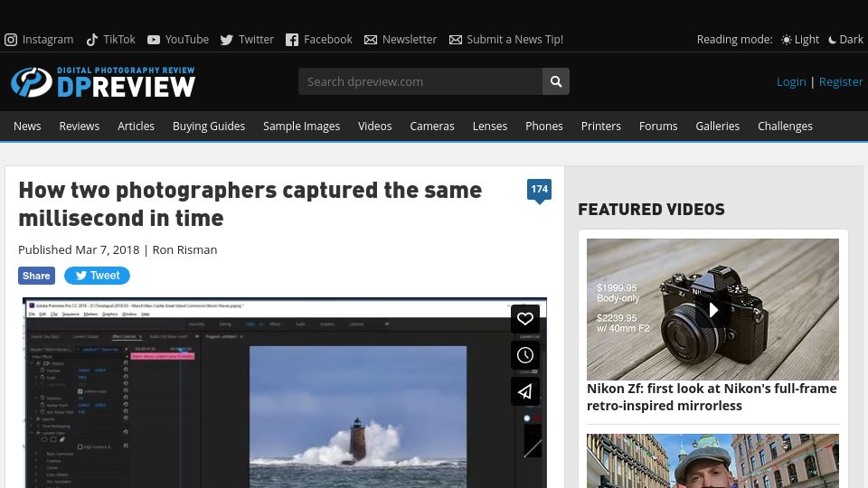Open the YouTube social link
This screenshot has height=488, width=868.
[x=178, y=39]
